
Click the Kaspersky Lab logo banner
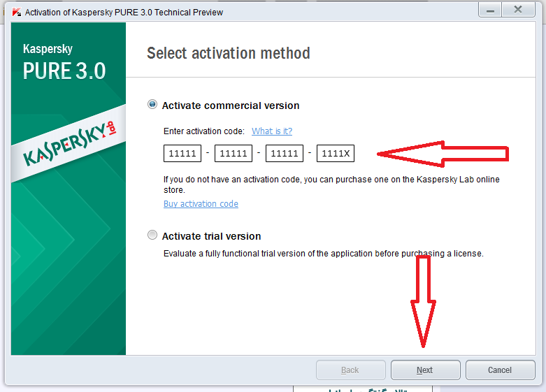click(x=69, y=143)
